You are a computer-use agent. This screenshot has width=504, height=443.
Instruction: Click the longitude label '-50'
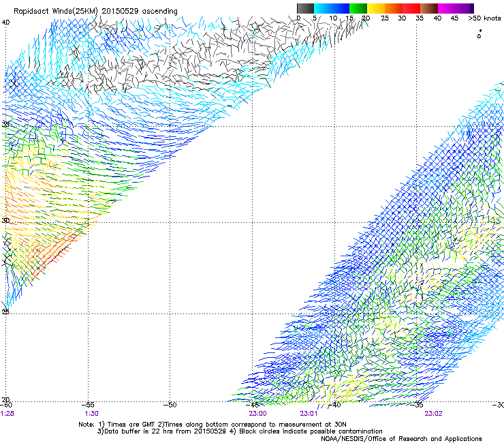point(170,405)
